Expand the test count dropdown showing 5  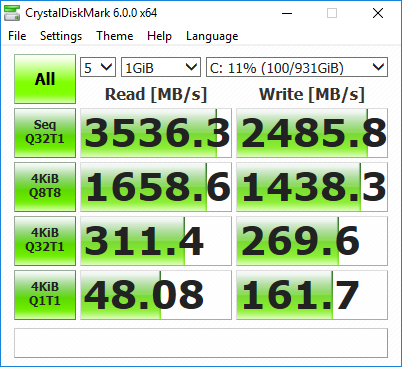[98, 67]
